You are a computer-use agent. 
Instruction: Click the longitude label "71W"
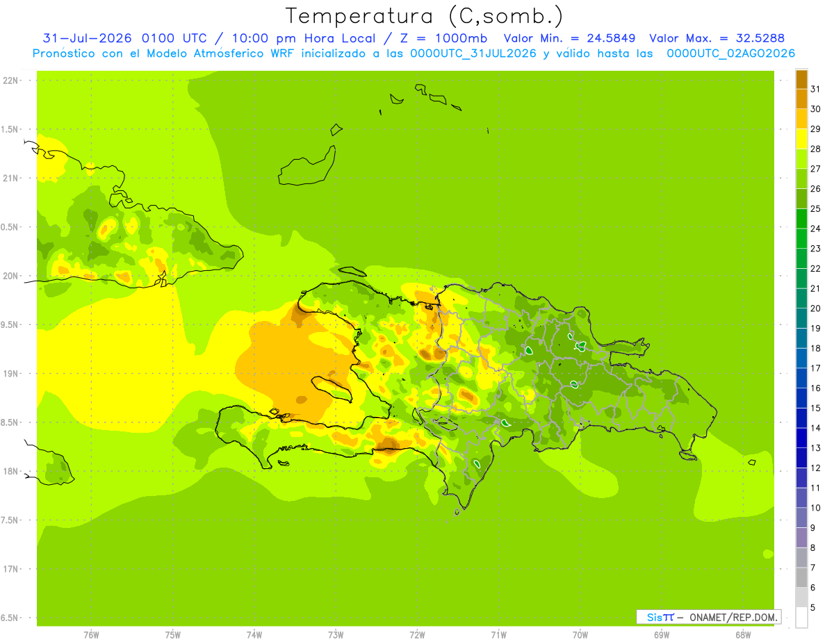click(498, 636)
